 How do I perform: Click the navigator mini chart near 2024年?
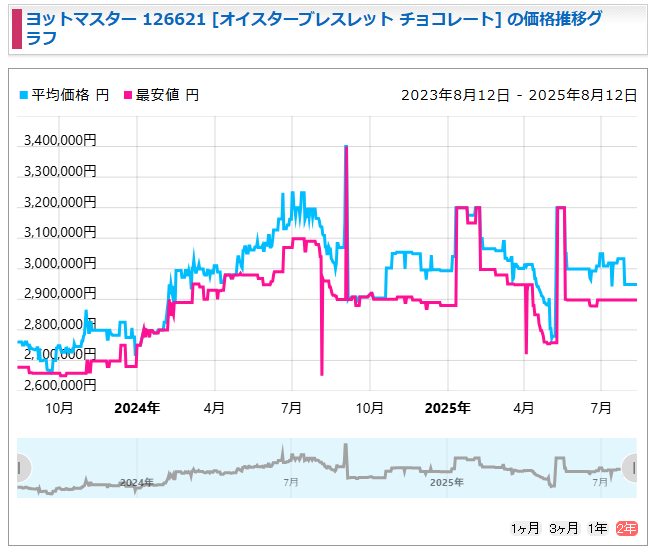point(137,481)
